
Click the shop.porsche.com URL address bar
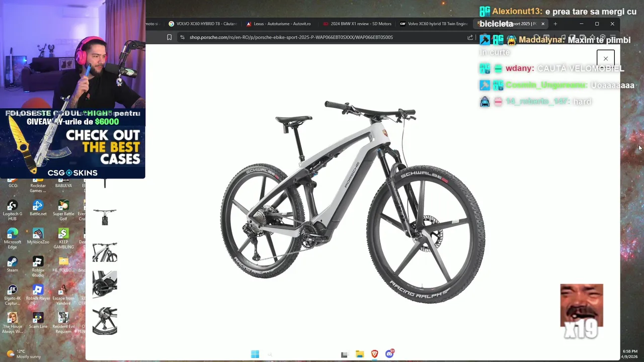tap(291, 37)
